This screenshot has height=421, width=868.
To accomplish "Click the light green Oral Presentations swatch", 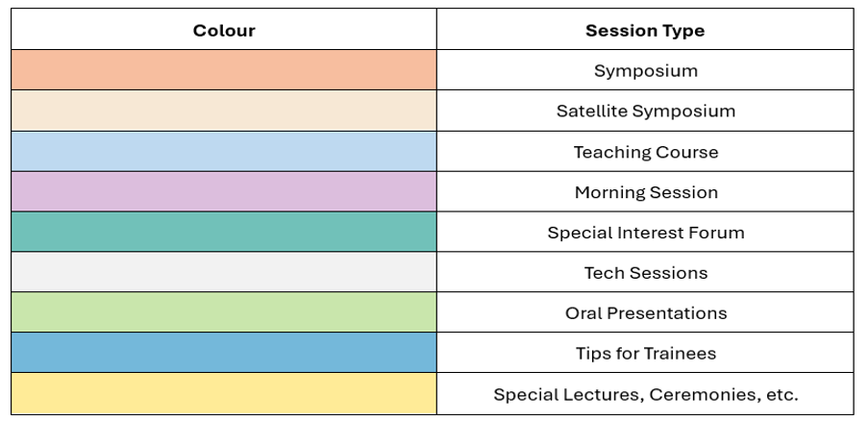I will 224,312.
